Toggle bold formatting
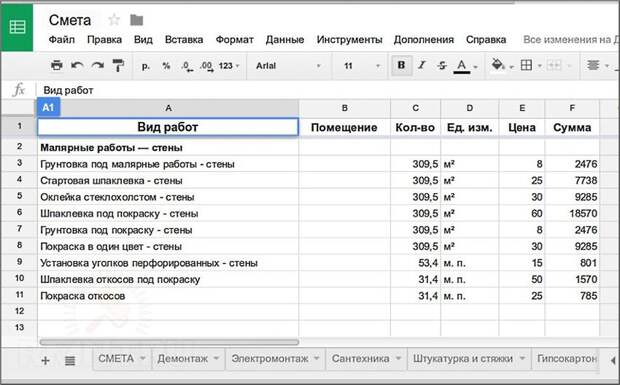The height and width of the screenshot is (385, 620). click(401, 65)
